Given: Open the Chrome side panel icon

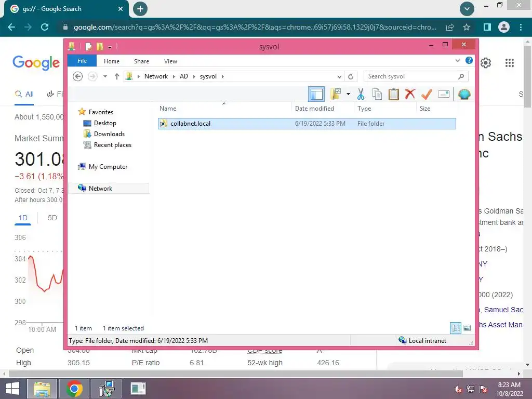Looking at the screenshot, I should click(x=487, y=27).
